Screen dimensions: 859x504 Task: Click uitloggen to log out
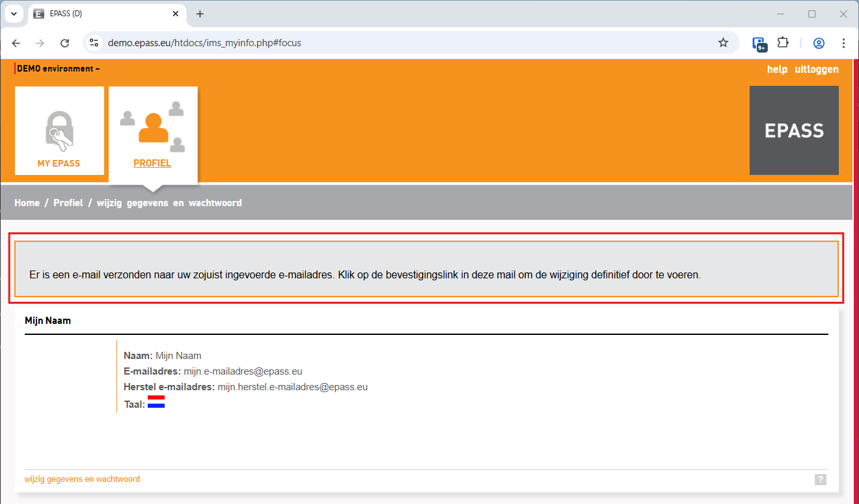point(817,69)
